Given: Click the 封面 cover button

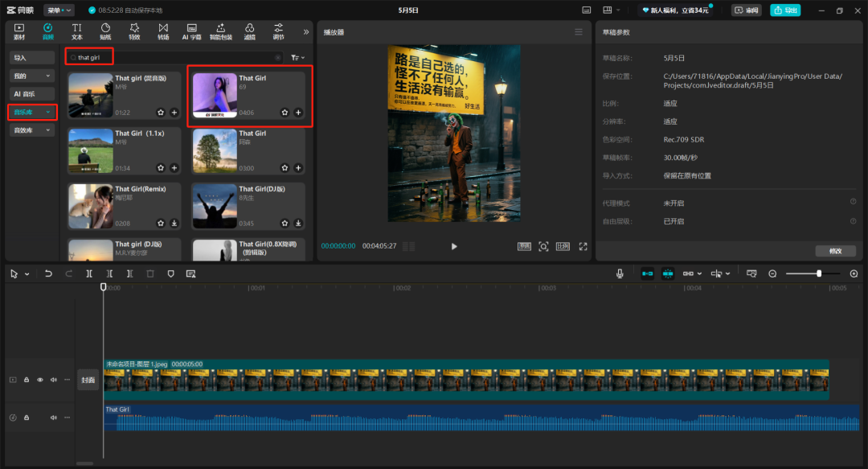Looking at the screenshot, I should coord(88,381).
